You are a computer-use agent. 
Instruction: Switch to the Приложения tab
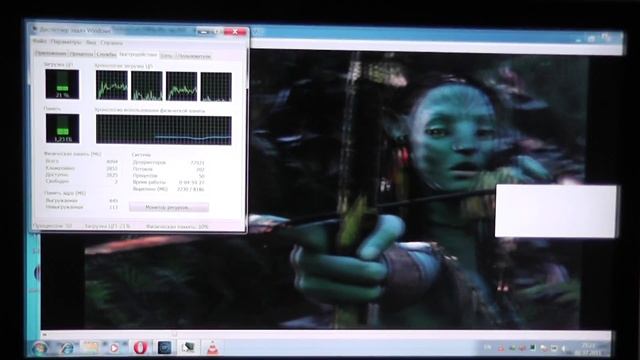[x=51, y=53]
